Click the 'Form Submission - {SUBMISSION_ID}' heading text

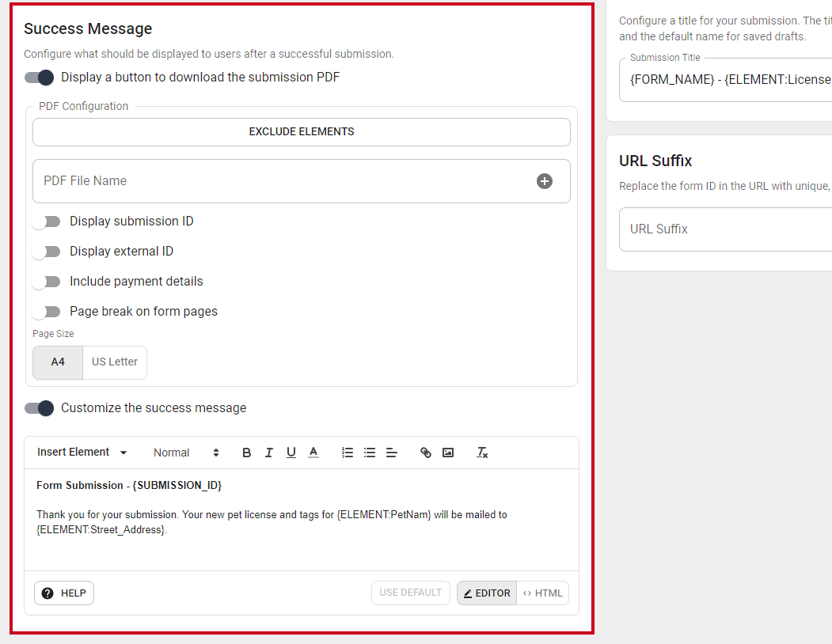point(129,486)
